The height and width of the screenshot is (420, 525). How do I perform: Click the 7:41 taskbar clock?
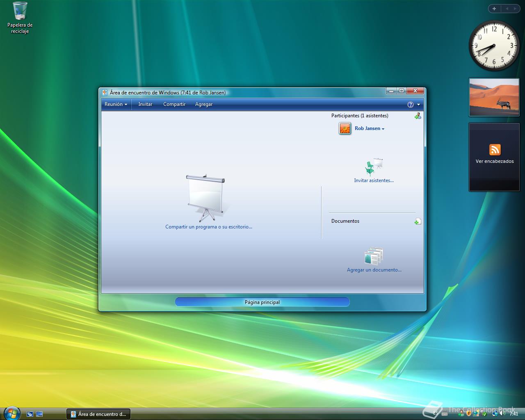tap(514, 414)
